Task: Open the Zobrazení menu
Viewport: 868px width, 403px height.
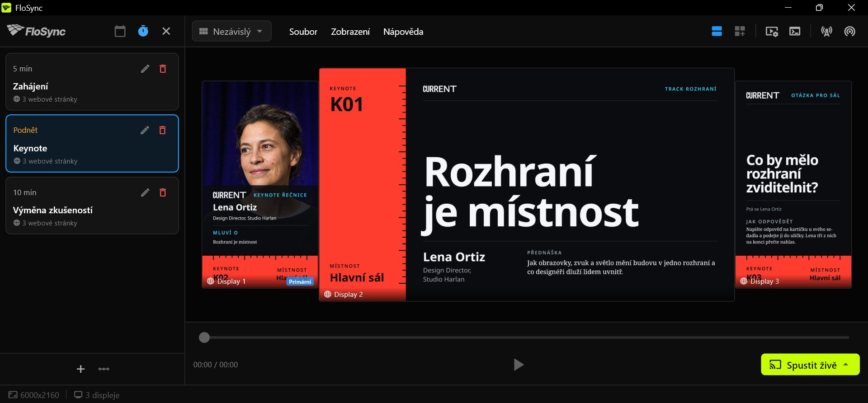Action: point(350,32)
